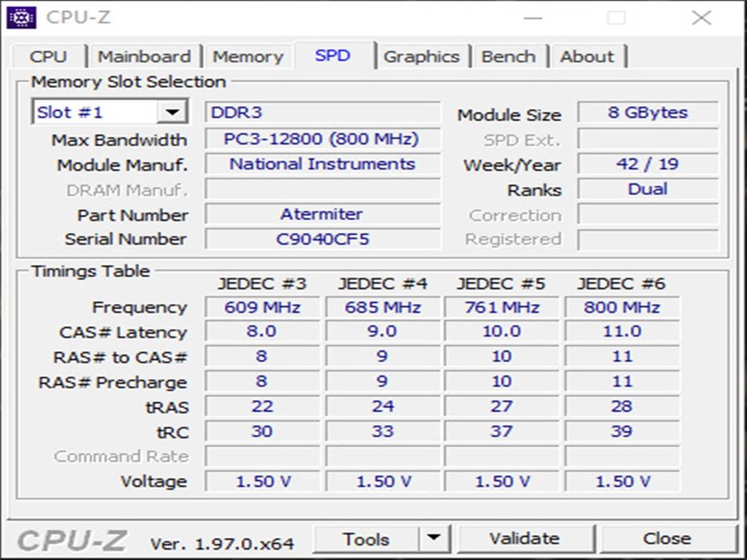
Task: Click the CPU-Z app icon in title bar
Action: coord(22,18)
